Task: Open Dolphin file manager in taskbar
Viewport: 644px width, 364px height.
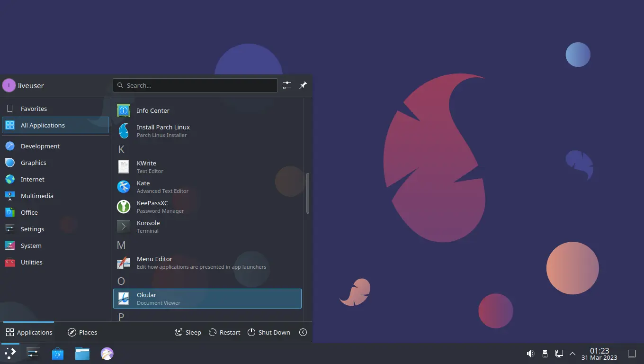Action: pos(82,354)
